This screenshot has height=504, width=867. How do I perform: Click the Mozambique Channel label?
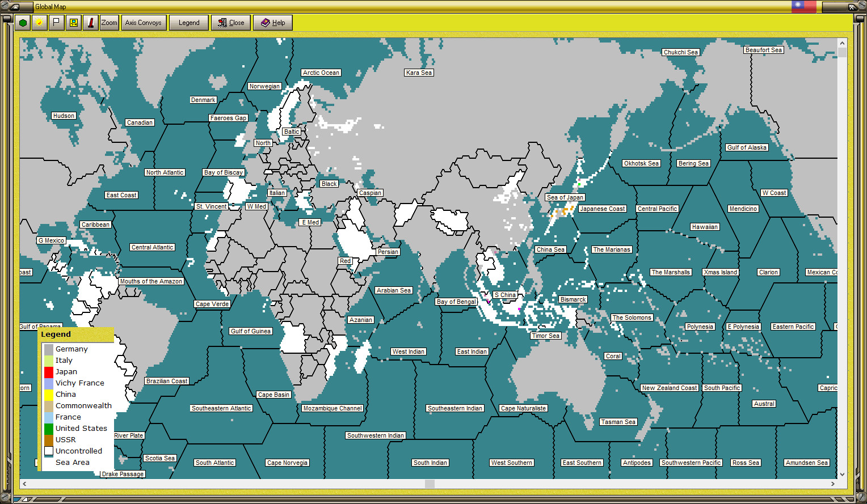pyautogui.click(x=333, y=408)
